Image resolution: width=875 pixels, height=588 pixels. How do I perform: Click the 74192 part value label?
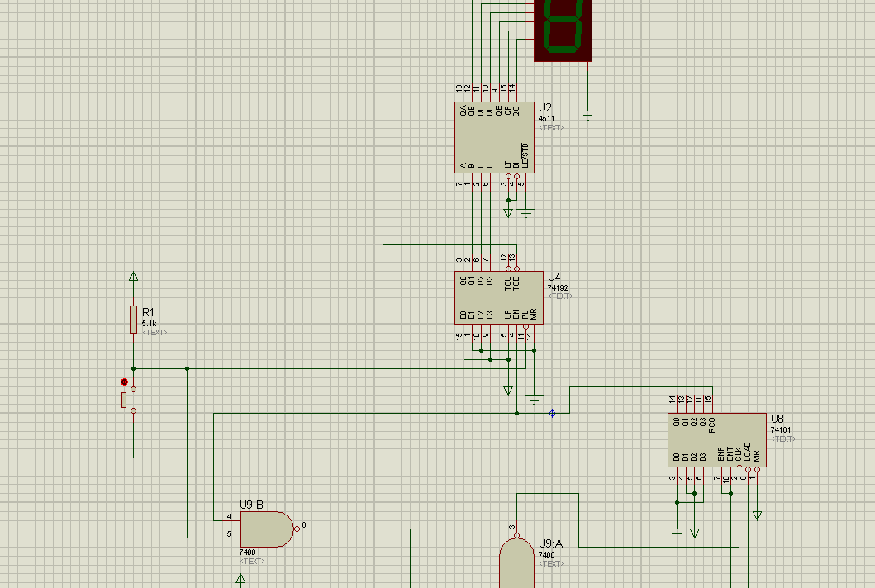(x=558, y=288)
